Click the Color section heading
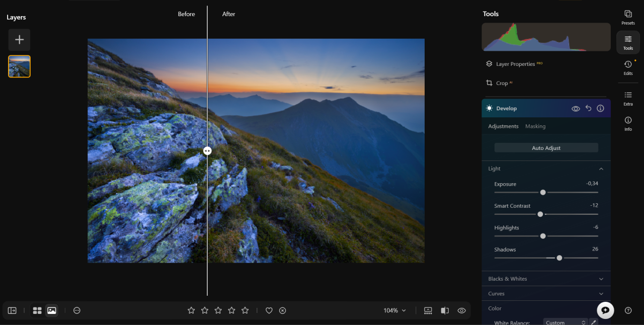The width and height of the screenshot is (644, 325). point(495,308)
